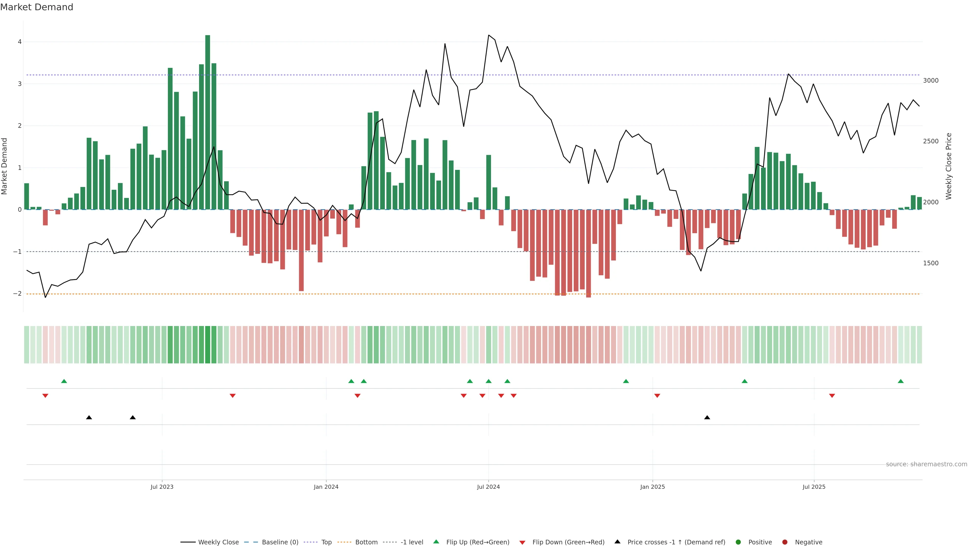Image resolution: width=980 pixels, height=551 pixels.
Task: Click the rightmost red Flip Down triangle marker
Action: point(832,396)
